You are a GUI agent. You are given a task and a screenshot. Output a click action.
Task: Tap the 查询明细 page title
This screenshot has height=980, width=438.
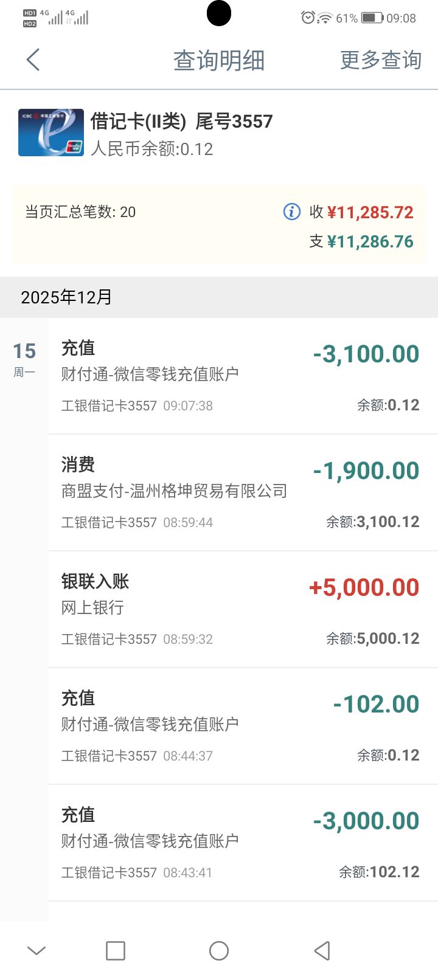219,60
